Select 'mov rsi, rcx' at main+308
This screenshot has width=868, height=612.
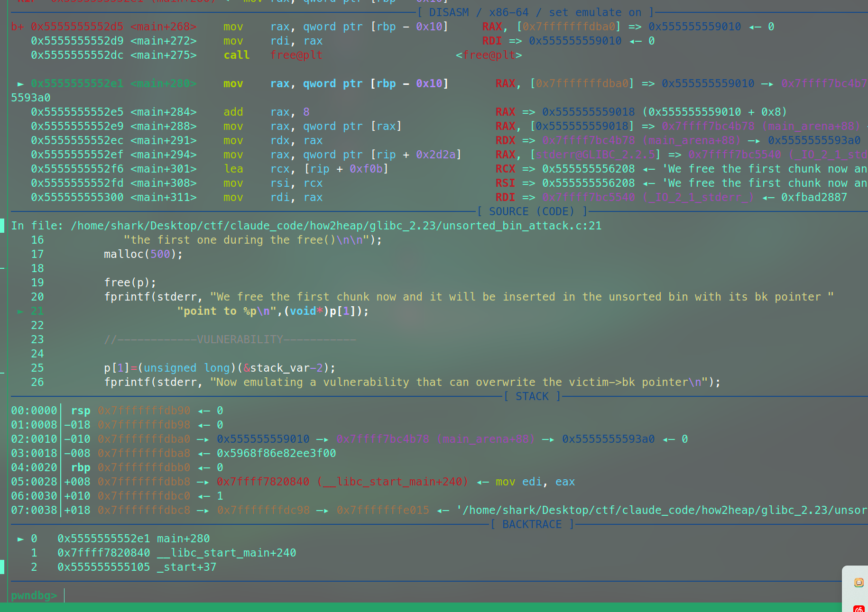(x=273, y=183)
